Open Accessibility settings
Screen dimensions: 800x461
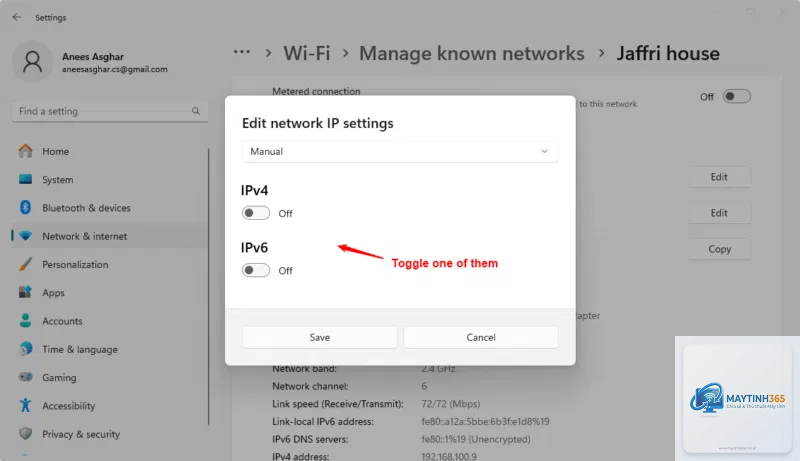pos(110,406)
